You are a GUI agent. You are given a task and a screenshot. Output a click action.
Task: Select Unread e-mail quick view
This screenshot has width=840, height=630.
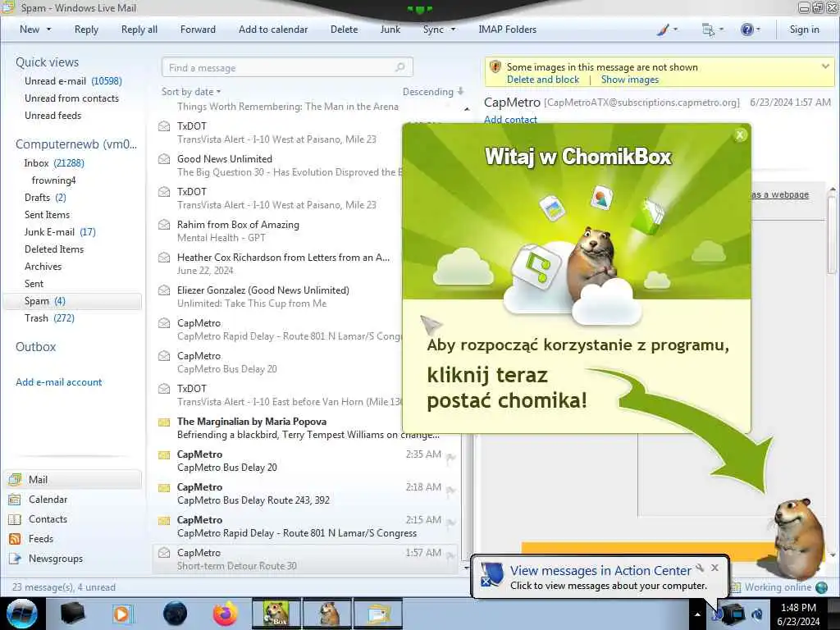pos(73,81)
